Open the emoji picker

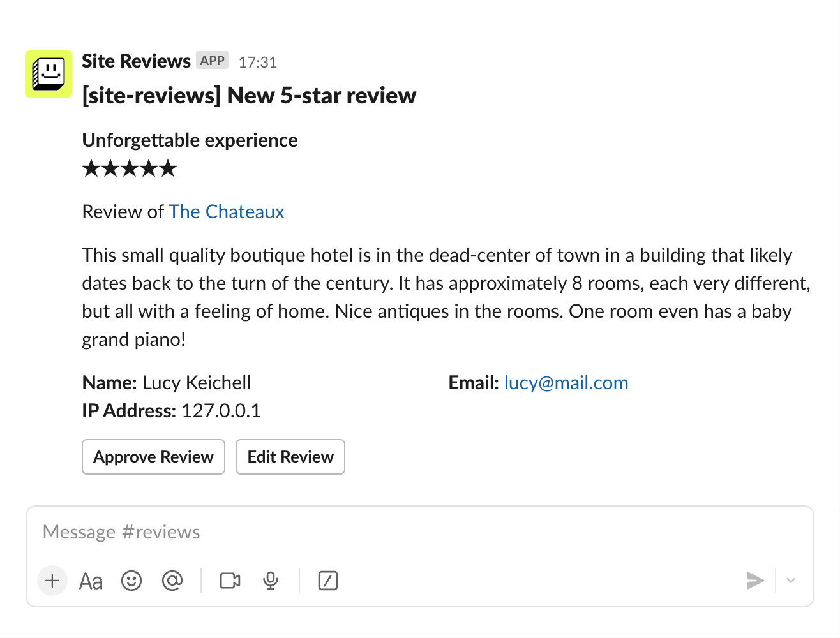[131, 581]
